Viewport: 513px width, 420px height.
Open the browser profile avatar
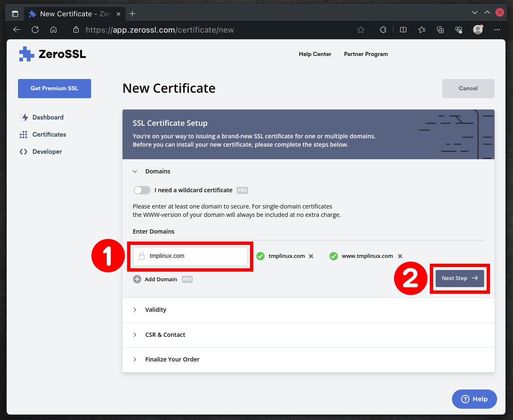(478, 30)
